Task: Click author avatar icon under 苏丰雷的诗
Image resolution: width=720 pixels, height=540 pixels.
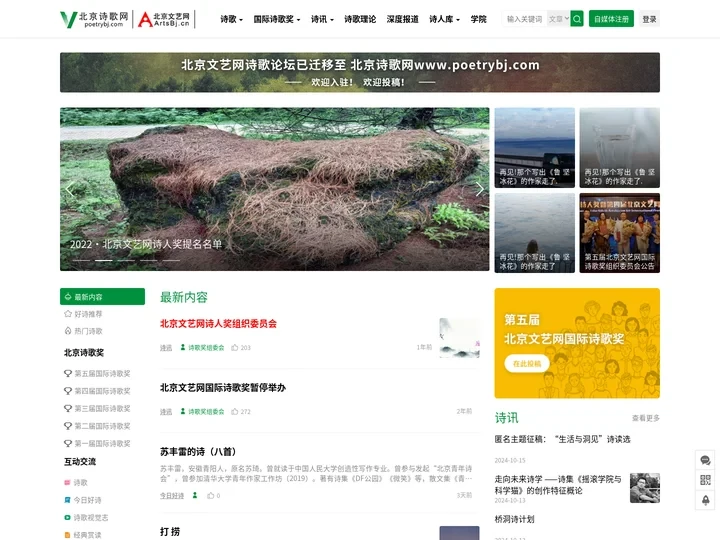Action: (195, 495)
